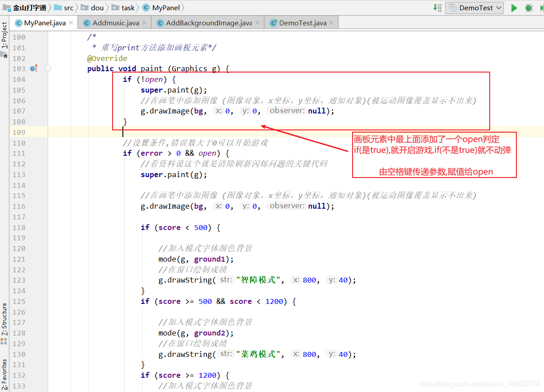544x392 pixels.
Task: Open the 7: Structure tool window
Action: pyautogui.click(x=4, y=319)
